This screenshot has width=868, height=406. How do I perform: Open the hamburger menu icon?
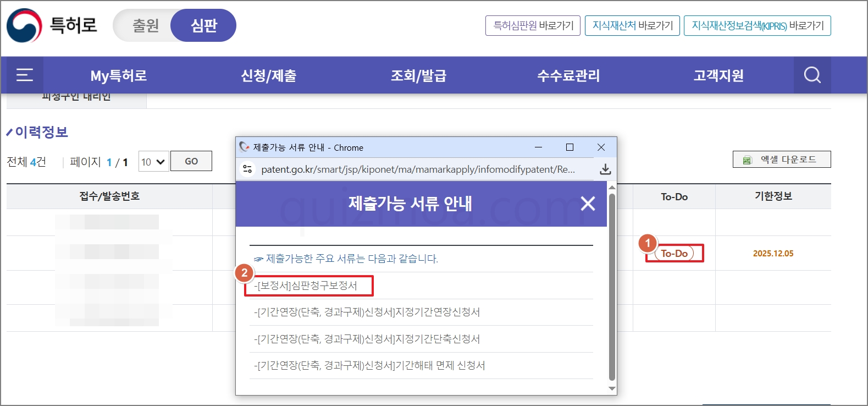24,75
